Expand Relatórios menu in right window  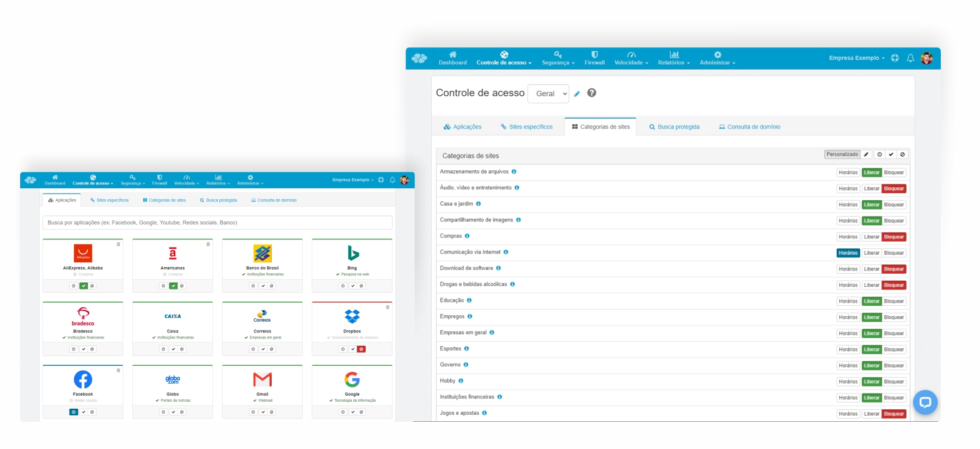(673, 58)
